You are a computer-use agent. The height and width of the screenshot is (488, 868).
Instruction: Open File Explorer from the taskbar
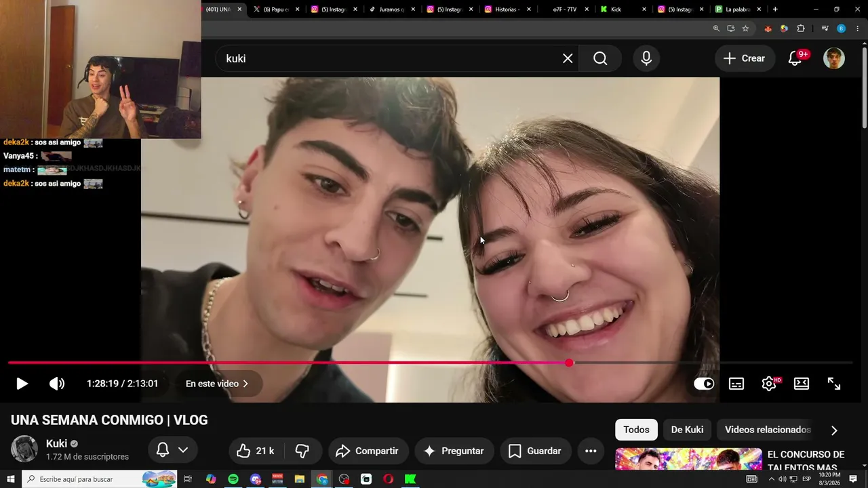[300, 479]
